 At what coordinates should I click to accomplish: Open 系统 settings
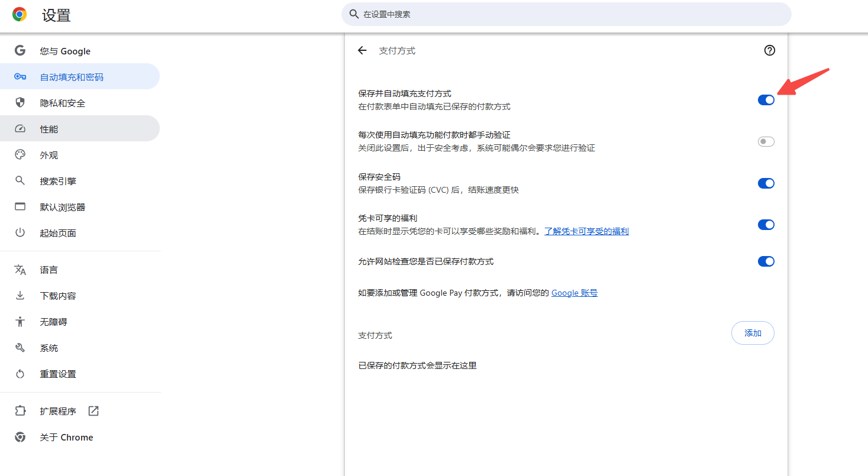[80, 348]
